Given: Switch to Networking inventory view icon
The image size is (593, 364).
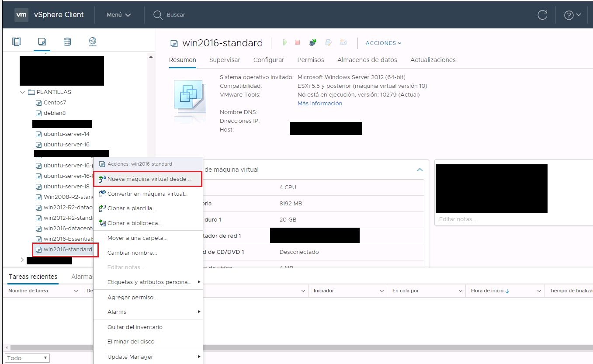Looking at the screenshot, I should pyautogui.click(x=93, y=42).
